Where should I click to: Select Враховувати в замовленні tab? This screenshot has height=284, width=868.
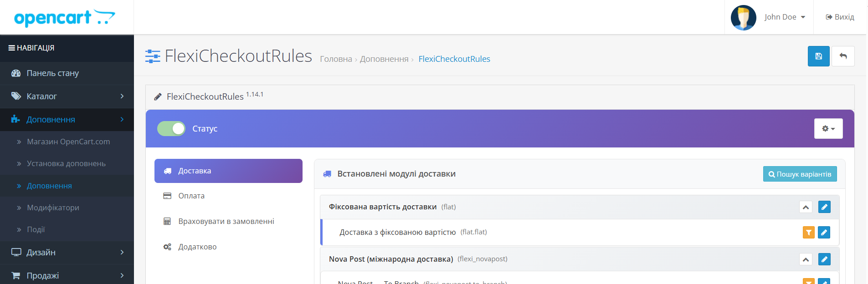pos(228,221)
